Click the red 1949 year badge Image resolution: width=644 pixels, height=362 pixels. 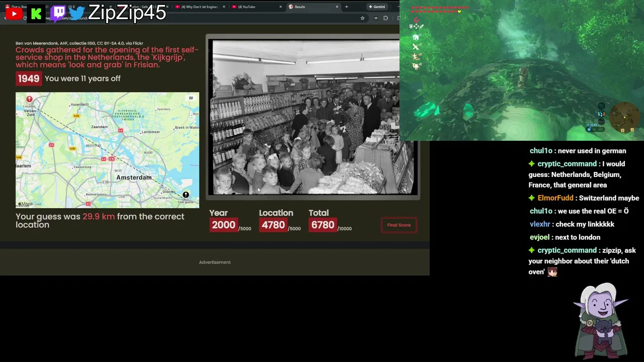pos(28,78)
